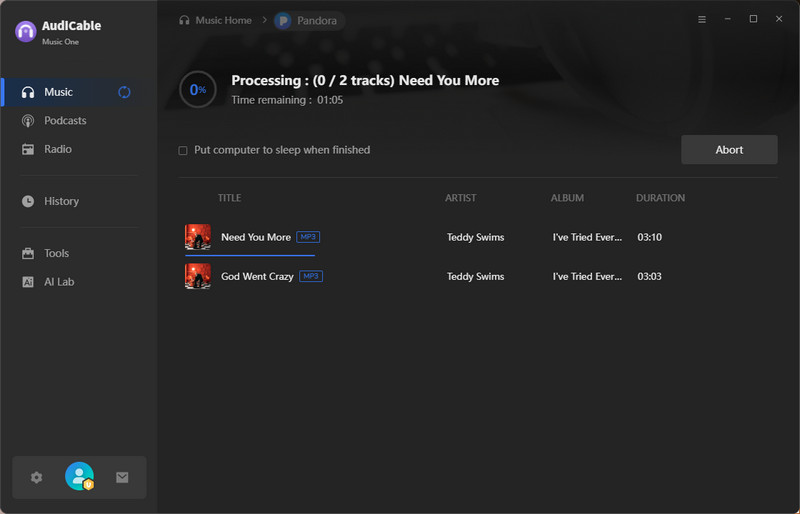800x514 pixels.
Task: Open settings via the gear icon
Action: tap(36, 477)
